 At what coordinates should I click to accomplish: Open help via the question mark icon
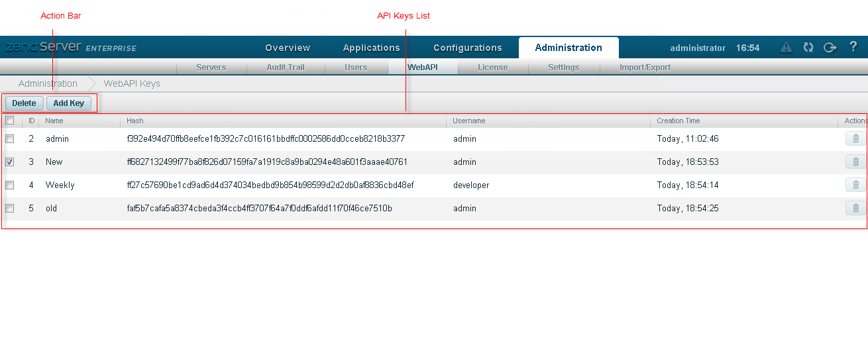coord(853,47)
